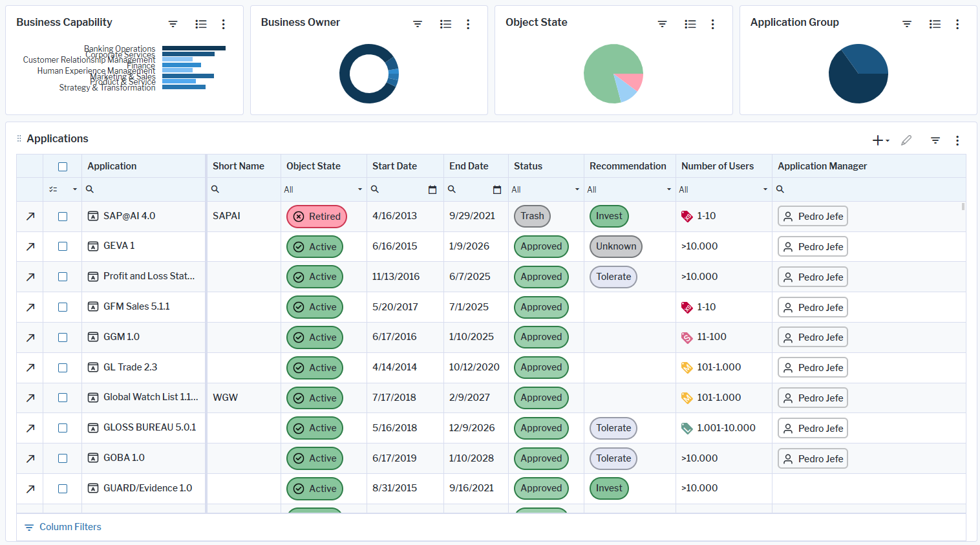Check the box for GEVA 1 row
Screen dimensions: 980x545
pos(63,246)
